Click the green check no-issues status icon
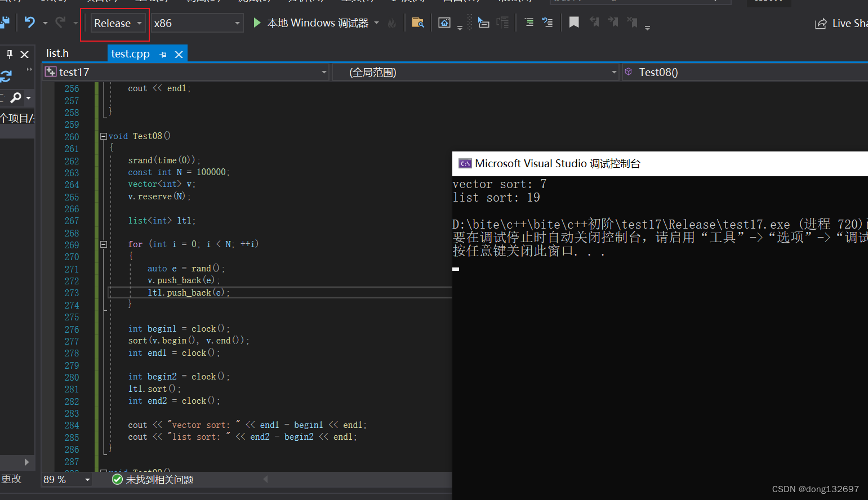Image resolution: width=868 pixels, height=500 pixels. click(117, 479)
